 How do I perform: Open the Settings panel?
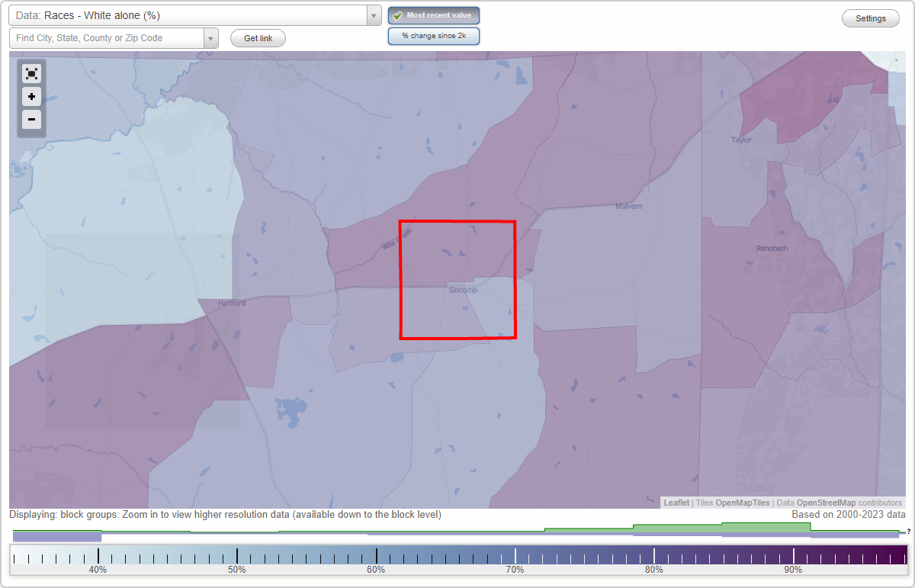tap(870, 18)
